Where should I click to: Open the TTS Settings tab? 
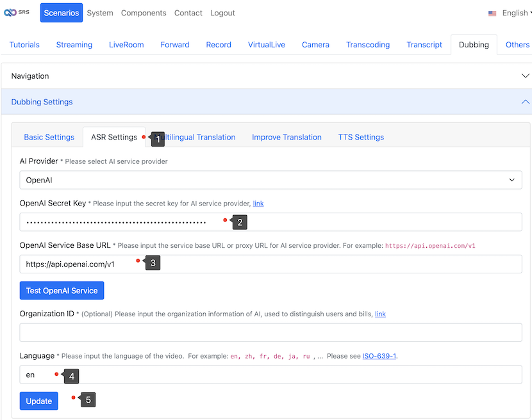[361, 137]
